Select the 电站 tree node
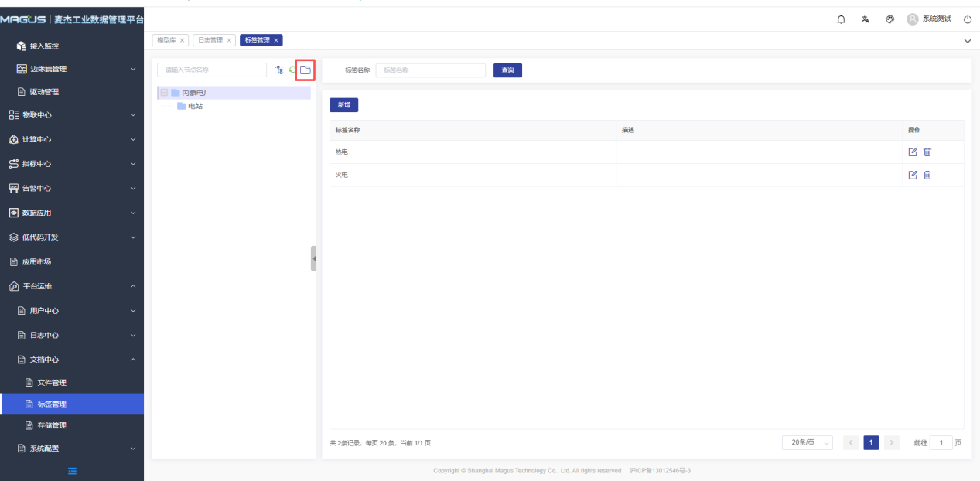The height and width of the screenshot is (481, 980). pos(195,106)
